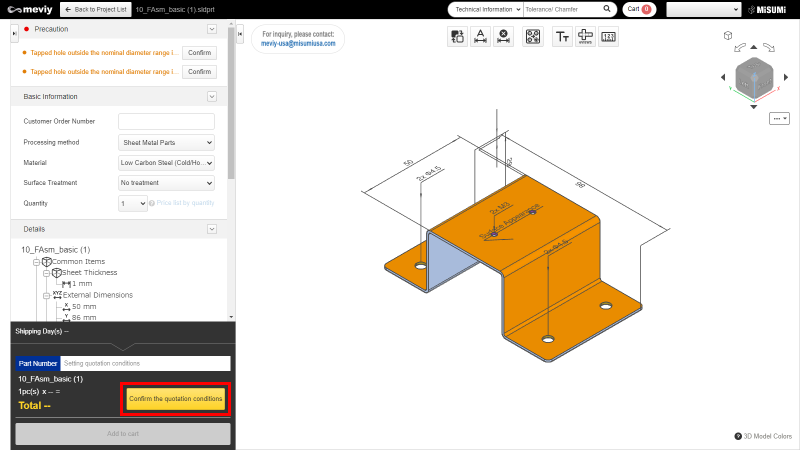The image size is (800, 450).
Task: Select the add dimension tolerance icon
Action: pos(480,37)
